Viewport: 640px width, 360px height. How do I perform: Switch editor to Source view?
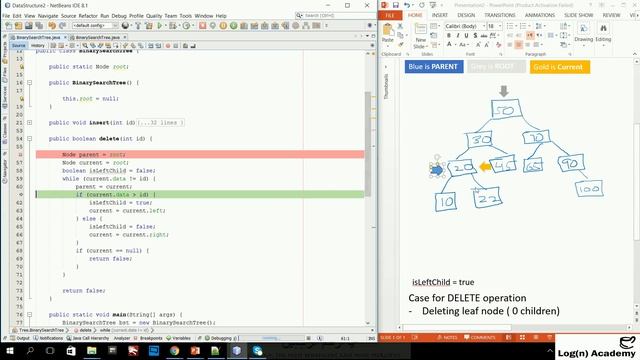click(18, 46)
